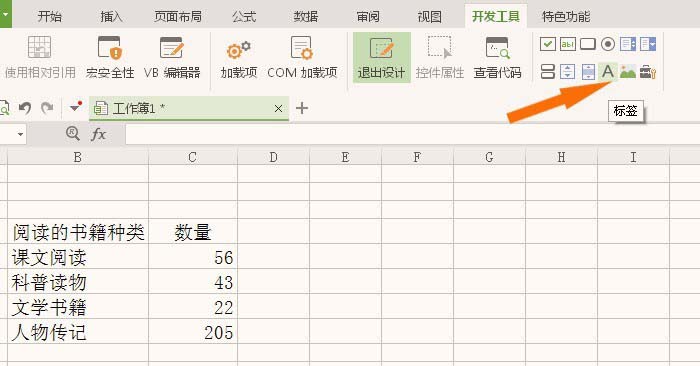This screenshot has width=700, height=366.
Task: Open the quick access toolbar dropdown
Action: pos(76,107)
